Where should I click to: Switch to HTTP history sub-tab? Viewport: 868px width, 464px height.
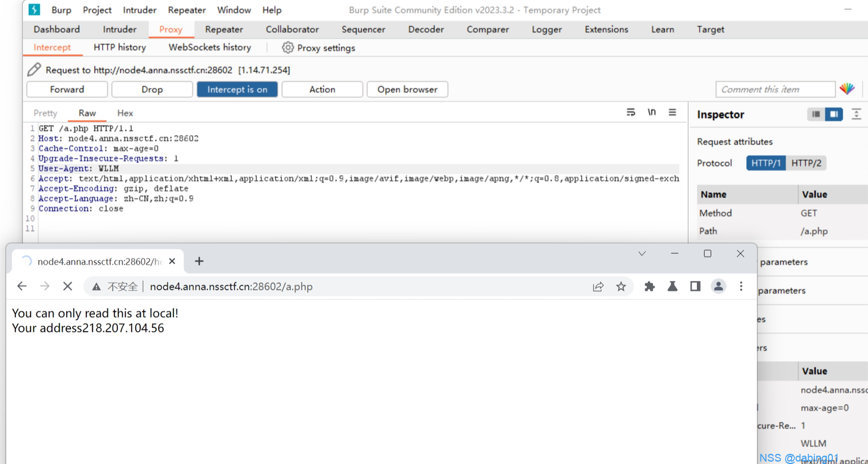point(120,48)
